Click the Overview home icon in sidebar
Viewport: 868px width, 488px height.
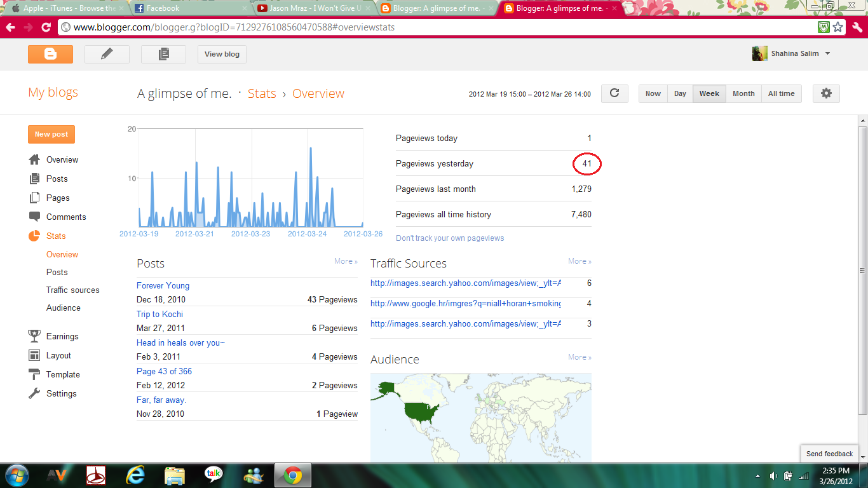click(34, 159)
